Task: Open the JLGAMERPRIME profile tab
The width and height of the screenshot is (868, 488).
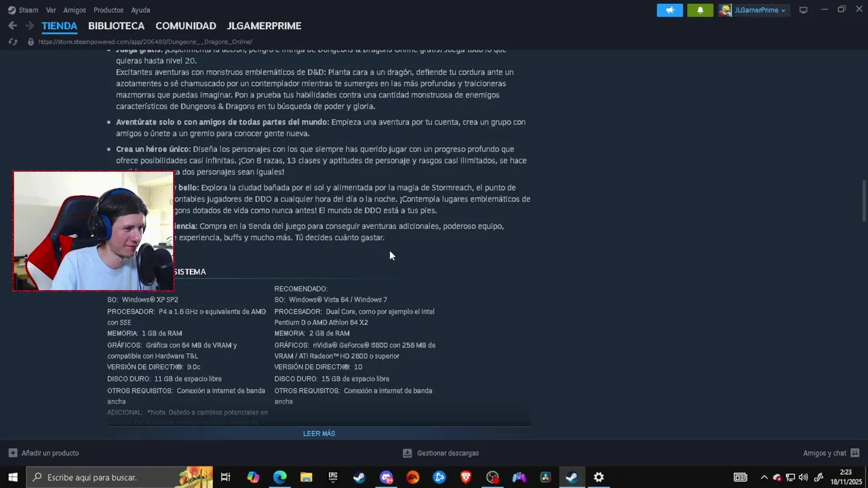Action: (264, 26)
